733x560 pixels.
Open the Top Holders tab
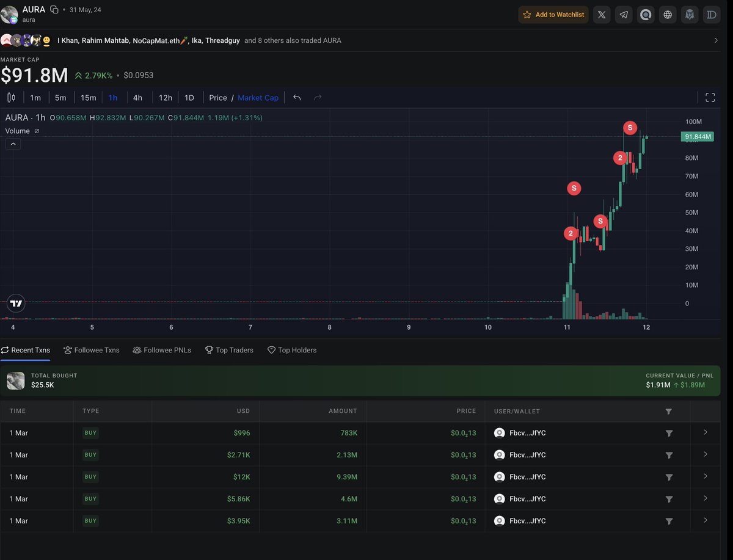point(292,350)
